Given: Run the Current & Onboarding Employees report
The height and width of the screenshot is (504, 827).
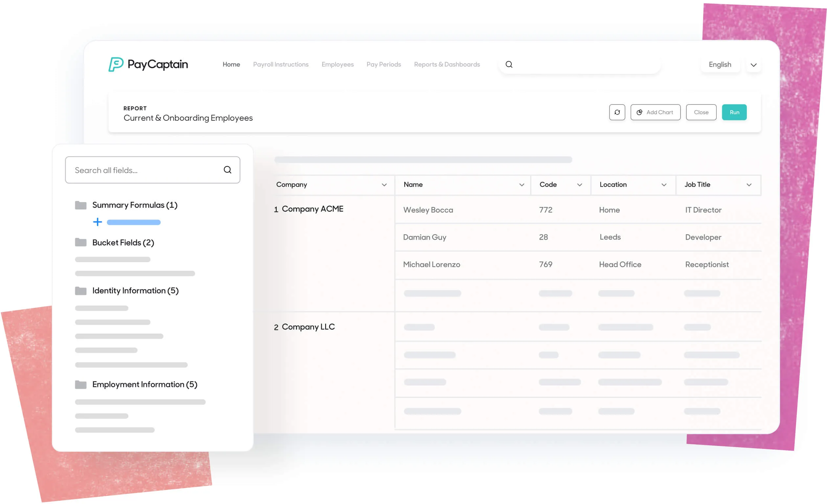Looking at the screenshot, I should click(734, 112).
